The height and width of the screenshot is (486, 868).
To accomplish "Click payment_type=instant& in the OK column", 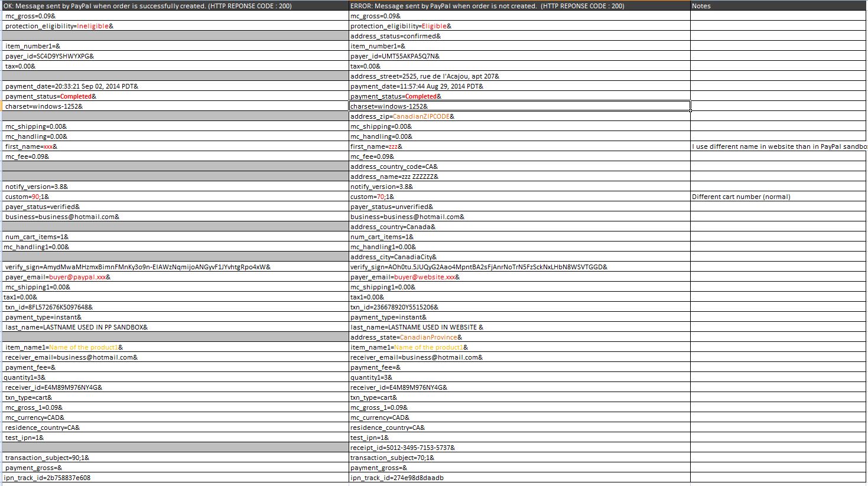I will (x=175, y=317).
